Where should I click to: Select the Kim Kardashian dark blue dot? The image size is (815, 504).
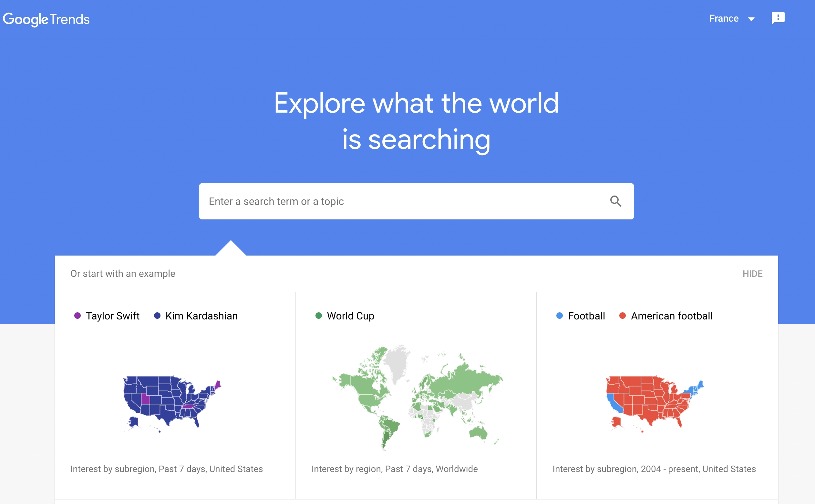157,316
